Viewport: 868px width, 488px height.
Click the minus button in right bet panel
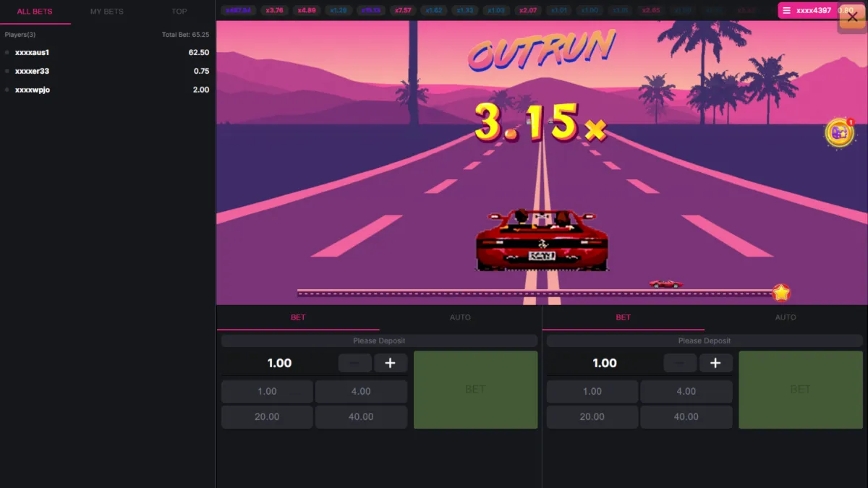[680, 363]
